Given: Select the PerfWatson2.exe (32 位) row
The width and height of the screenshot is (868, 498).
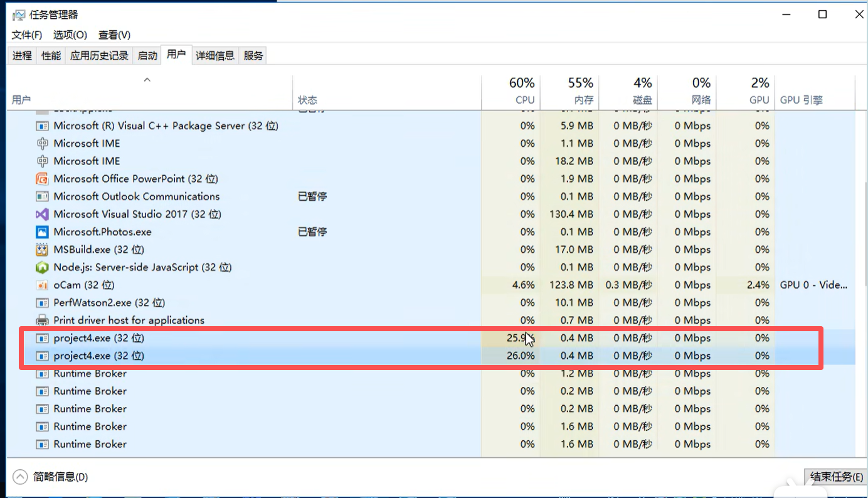Looking at the screenshot, I should [x=431, y=303].
